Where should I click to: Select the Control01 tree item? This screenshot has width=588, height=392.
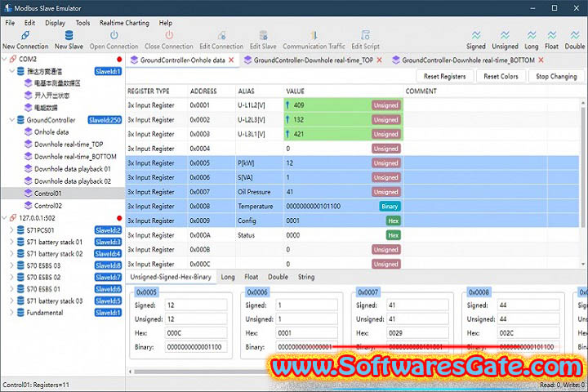(47, 194)
